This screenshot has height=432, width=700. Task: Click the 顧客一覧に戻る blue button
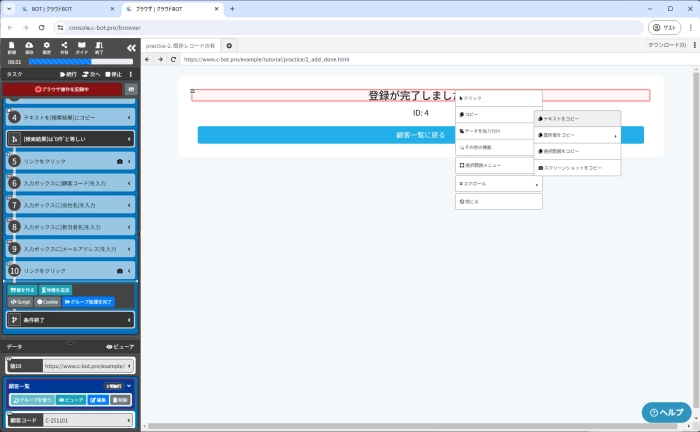click(420, 134)
